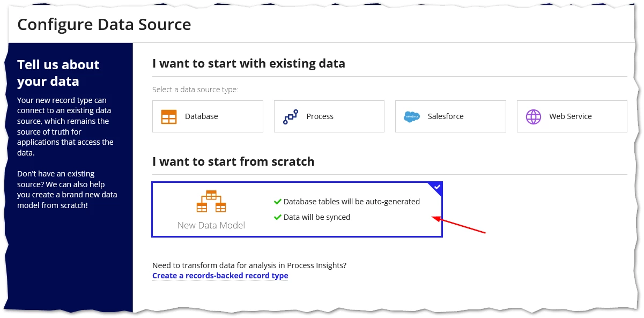Toggle the blue selected checkmark corner badge
Screen dimensions: 644x318
(x=436, y=188)
